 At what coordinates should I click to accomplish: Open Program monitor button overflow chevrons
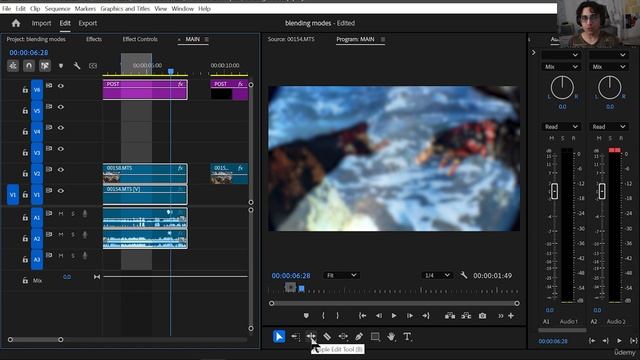pyautogui.click(x=500, y=316)
